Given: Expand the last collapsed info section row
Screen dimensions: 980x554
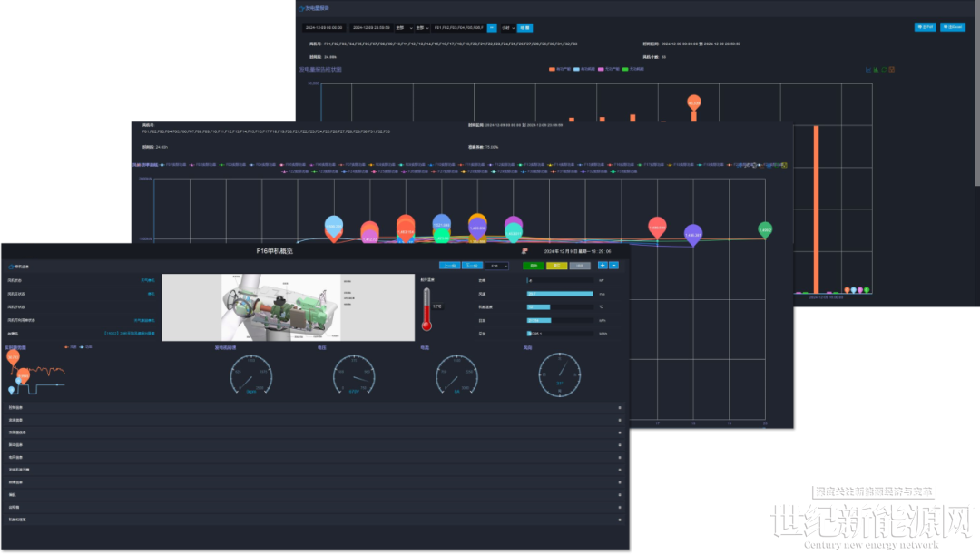Looking at the screenshot, I should (x=620, y=520).
